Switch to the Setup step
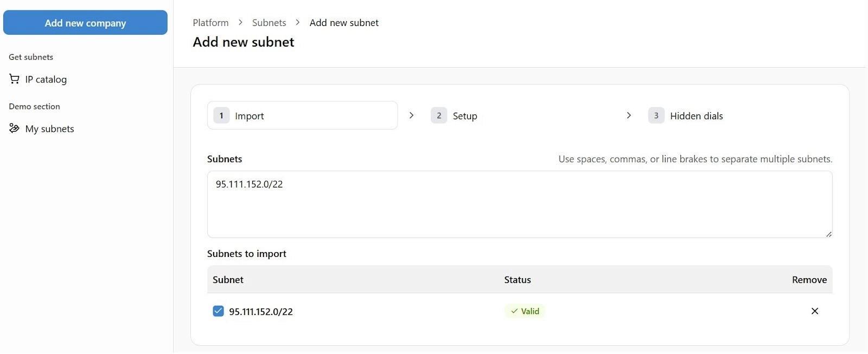 (464, 115)
